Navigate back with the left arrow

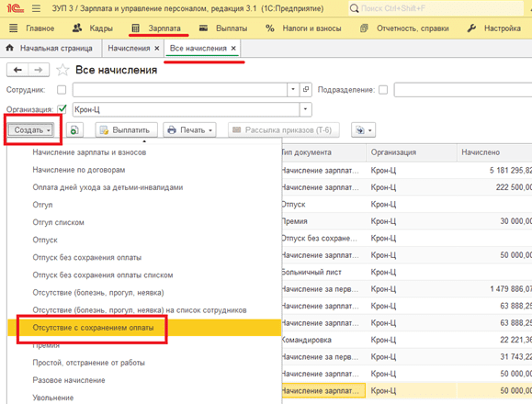click(17, 70)
